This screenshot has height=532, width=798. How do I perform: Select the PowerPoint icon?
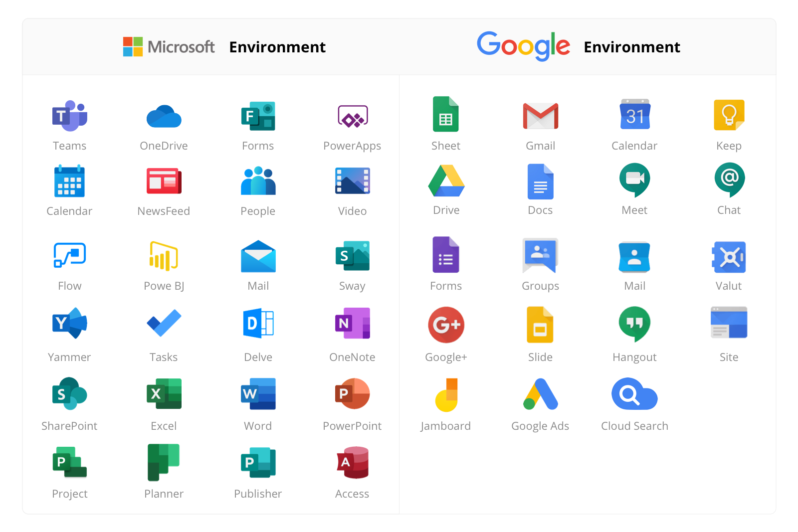click(x=353, y=393)
